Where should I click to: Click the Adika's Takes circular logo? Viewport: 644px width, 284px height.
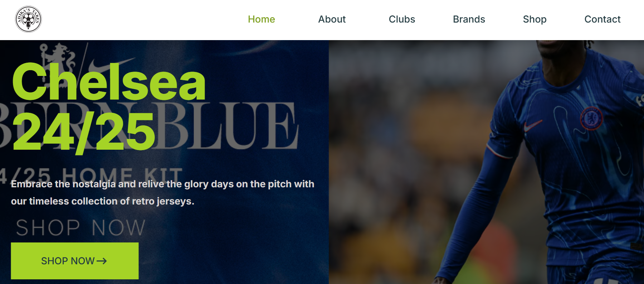pos(28,19)
